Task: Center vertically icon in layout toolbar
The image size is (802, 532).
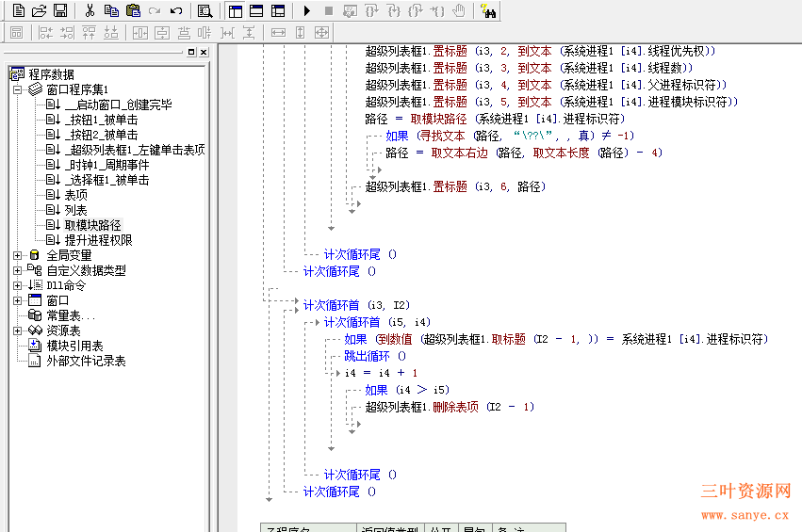Action: point(162,33)
